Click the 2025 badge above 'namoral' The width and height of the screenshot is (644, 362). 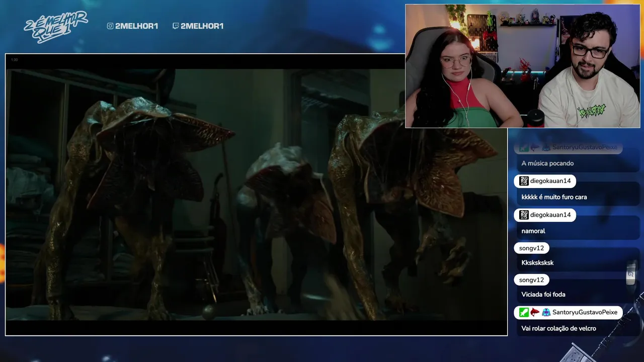(524, 215)
